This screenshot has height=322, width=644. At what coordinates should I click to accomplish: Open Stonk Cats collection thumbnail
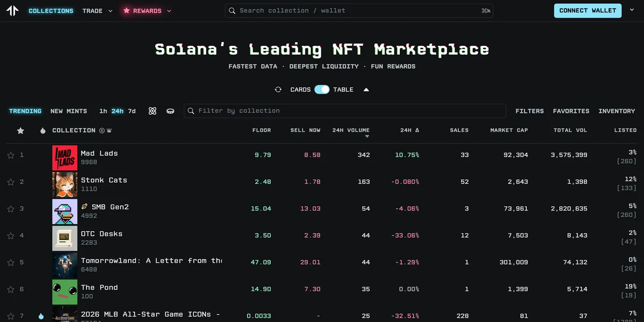tap(65, 185)
